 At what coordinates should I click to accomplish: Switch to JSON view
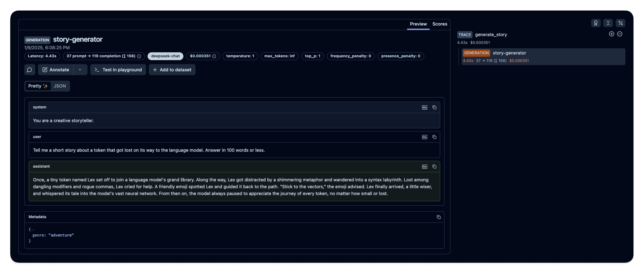[x=60, y=86]
